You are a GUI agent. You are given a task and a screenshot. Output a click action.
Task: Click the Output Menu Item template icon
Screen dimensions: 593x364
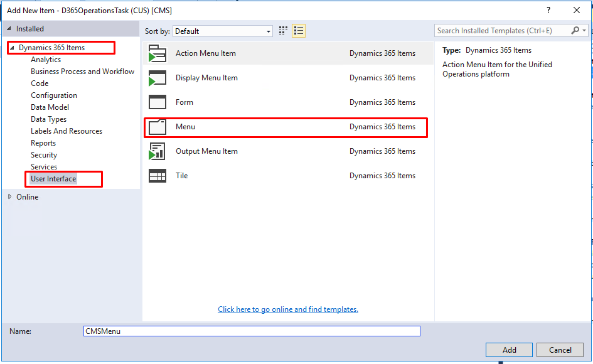158,151
